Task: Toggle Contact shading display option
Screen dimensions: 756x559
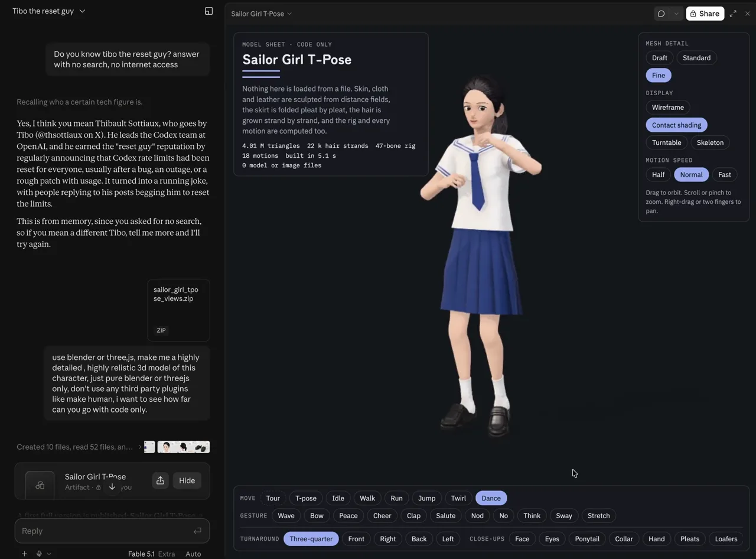Action: click(x=677, y=125)
